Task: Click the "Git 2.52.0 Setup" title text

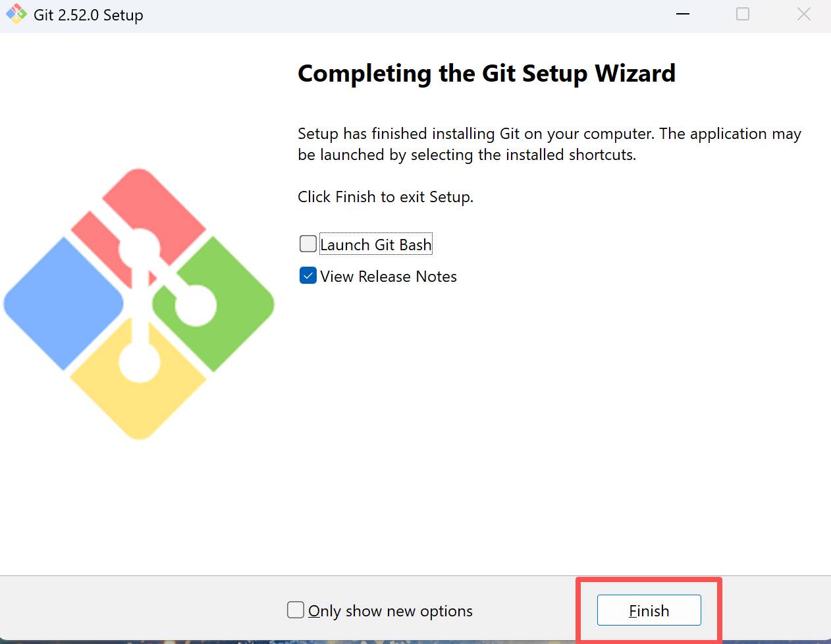Action: (88, 15)
